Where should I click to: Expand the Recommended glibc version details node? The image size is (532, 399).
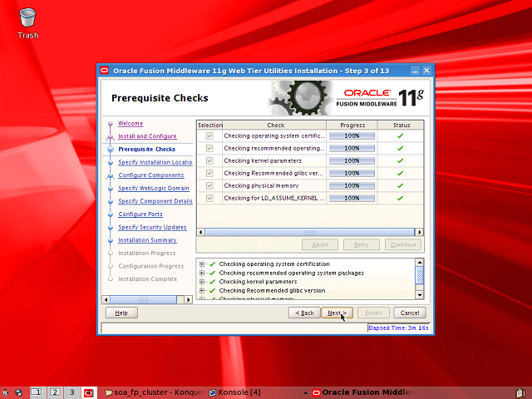tap(202, 290)
